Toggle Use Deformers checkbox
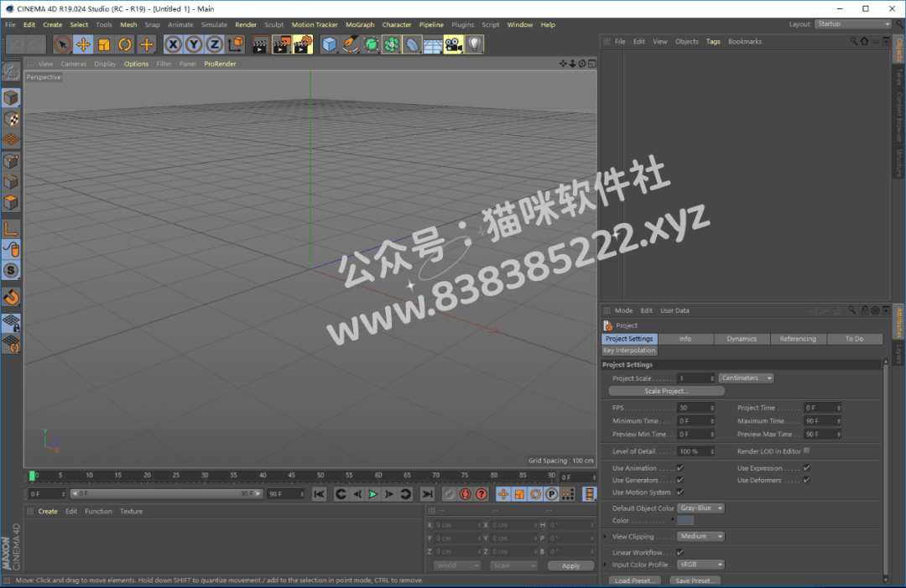This screenshot has width=906, height=588. (x=807, y=480)
